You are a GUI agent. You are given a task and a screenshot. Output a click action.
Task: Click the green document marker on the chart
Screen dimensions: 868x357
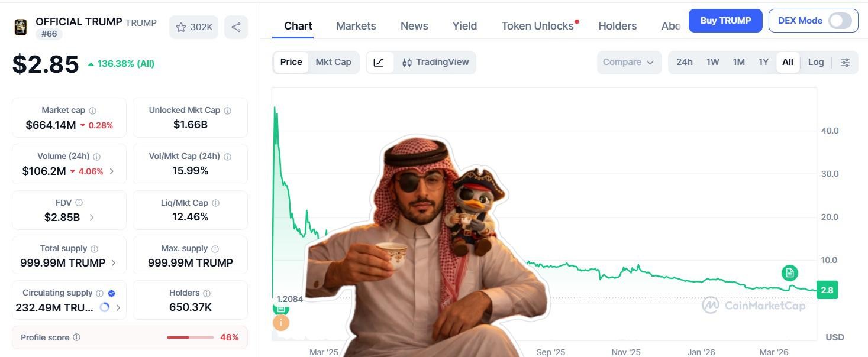[x=789, y=272]
